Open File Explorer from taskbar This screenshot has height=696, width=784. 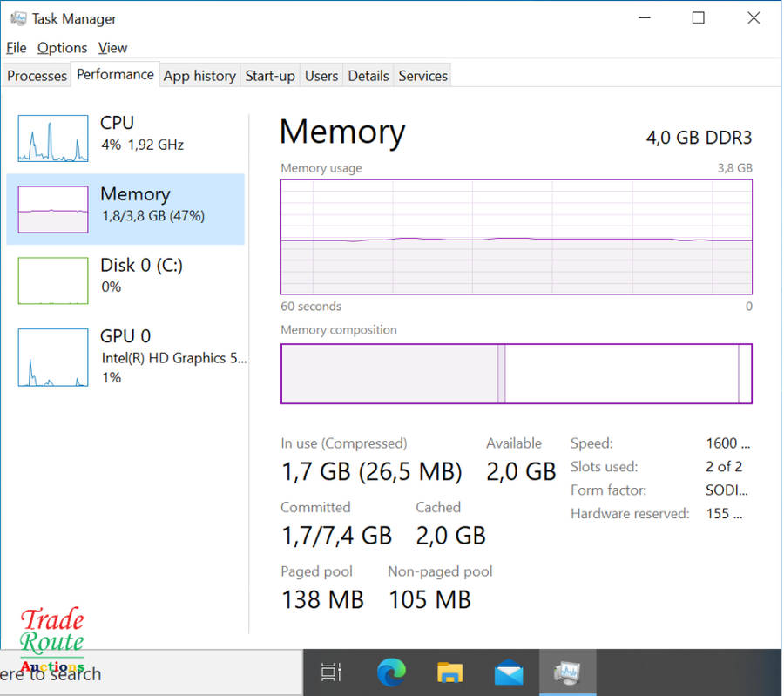click(x=449, y=672)
